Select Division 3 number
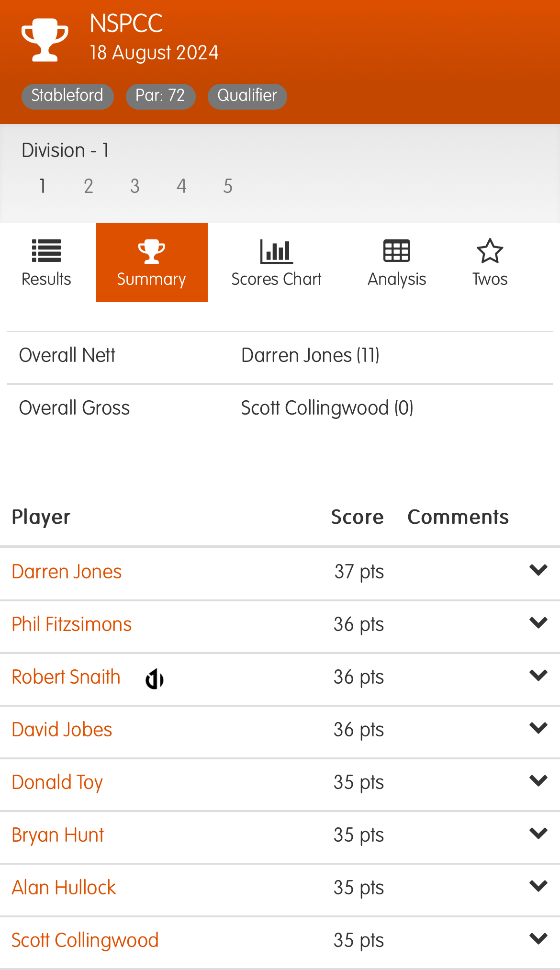Image resolution: width=560 pixels, height=970 pixels. (x=135, y=186)
